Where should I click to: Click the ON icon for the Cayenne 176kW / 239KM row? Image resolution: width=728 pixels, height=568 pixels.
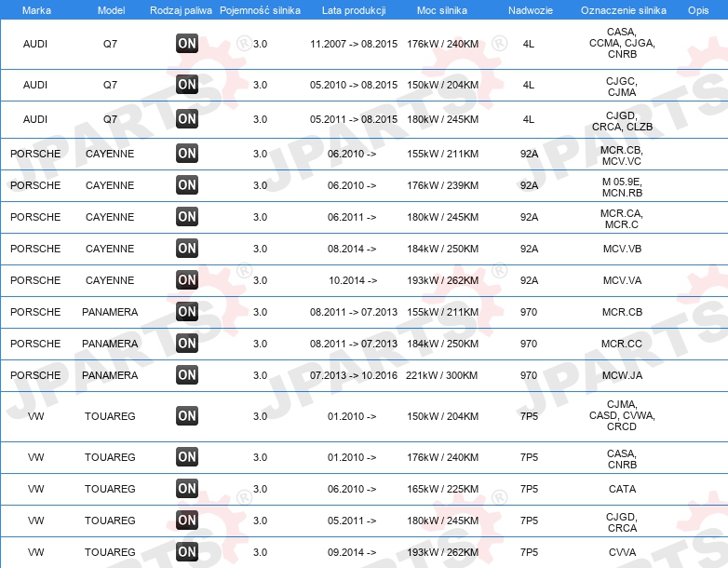click(x=187, y=185)
